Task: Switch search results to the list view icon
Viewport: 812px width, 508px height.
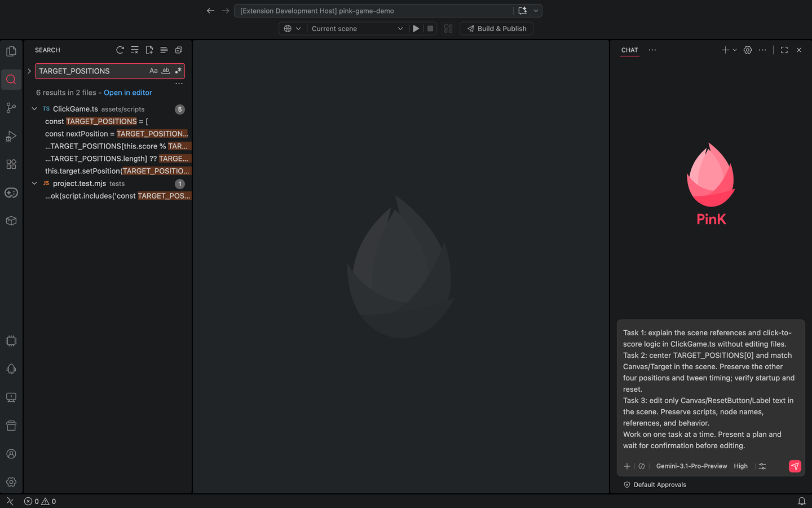Action: [164, 50]
